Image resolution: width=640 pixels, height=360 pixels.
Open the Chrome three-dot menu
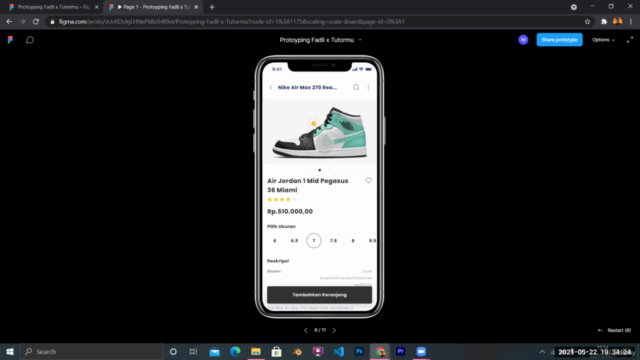631,22
